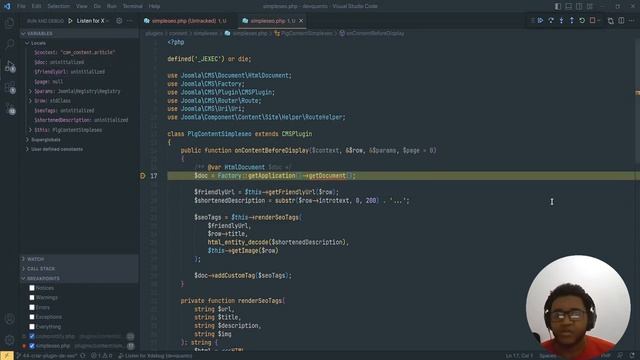Image resolution: width=640 pixels, height=360 pixels.
Task: Open Changes icon in editor title bar
Action: point(611,21)
